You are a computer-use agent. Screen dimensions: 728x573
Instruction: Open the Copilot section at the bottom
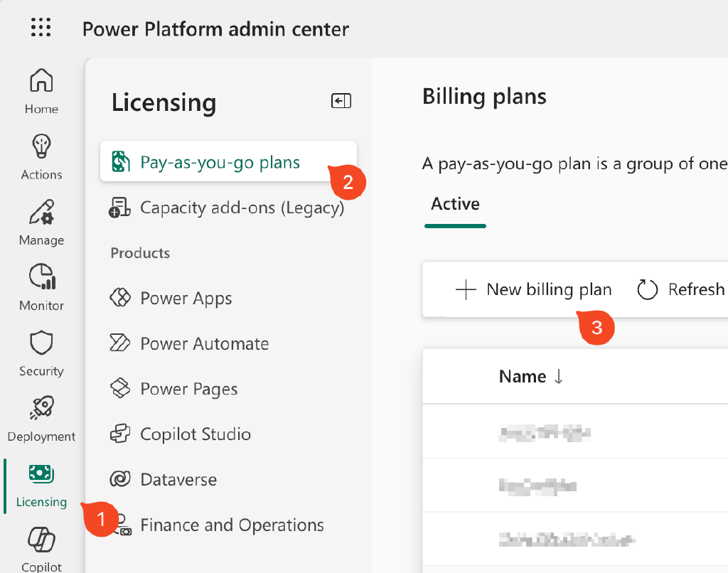tap(41, 544)
